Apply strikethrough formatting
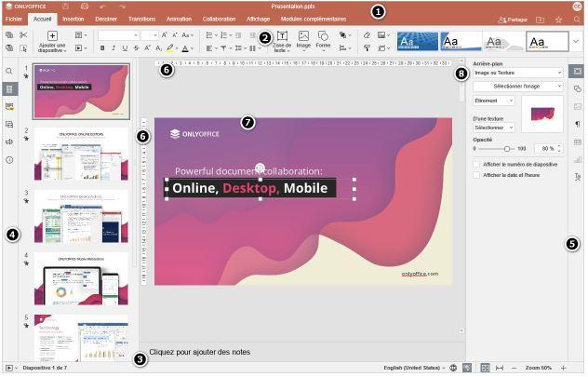This screenshot has height=377, width=588. [x=136, y=48]
